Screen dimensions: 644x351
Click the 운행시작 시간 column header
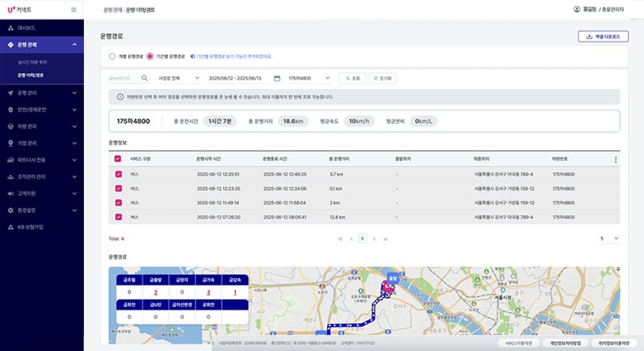(x=208, y=159)
